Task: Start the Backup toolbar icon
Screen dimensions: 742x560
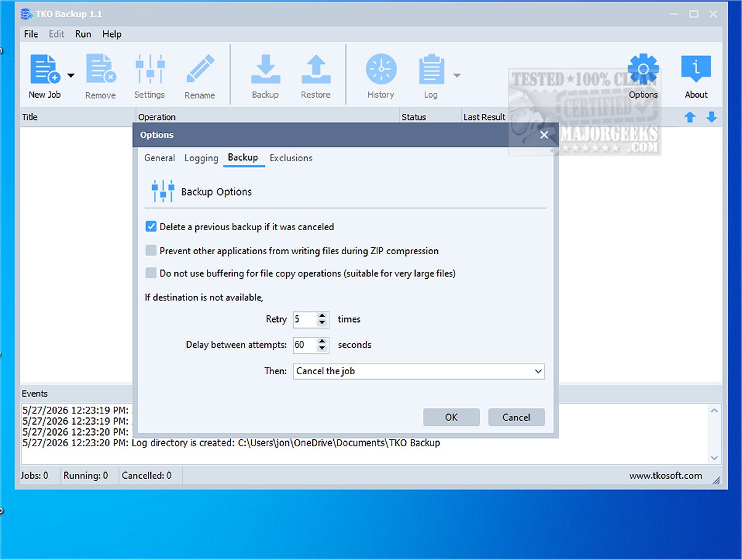Action: (265, 69)
